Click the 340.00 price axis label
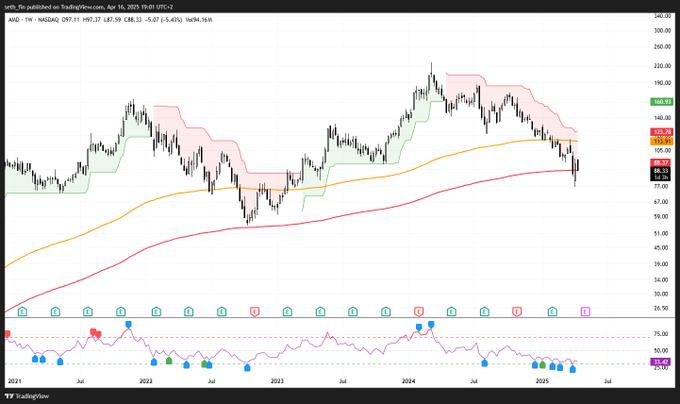This screenshot has height=404, width=680. tap(662, 16)
